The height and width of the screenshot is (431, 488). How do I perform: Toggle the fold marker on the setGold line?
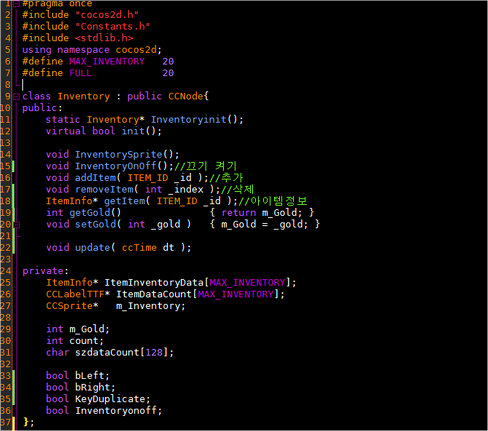tap(17, 225)
